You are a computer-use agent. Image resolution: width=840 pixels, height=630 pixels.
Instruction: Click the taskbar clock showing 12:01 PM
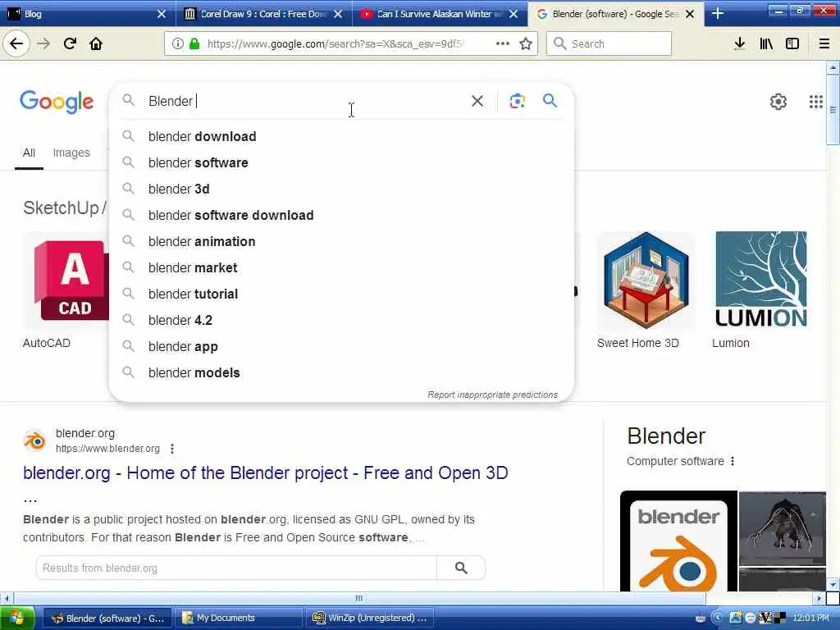810,618
